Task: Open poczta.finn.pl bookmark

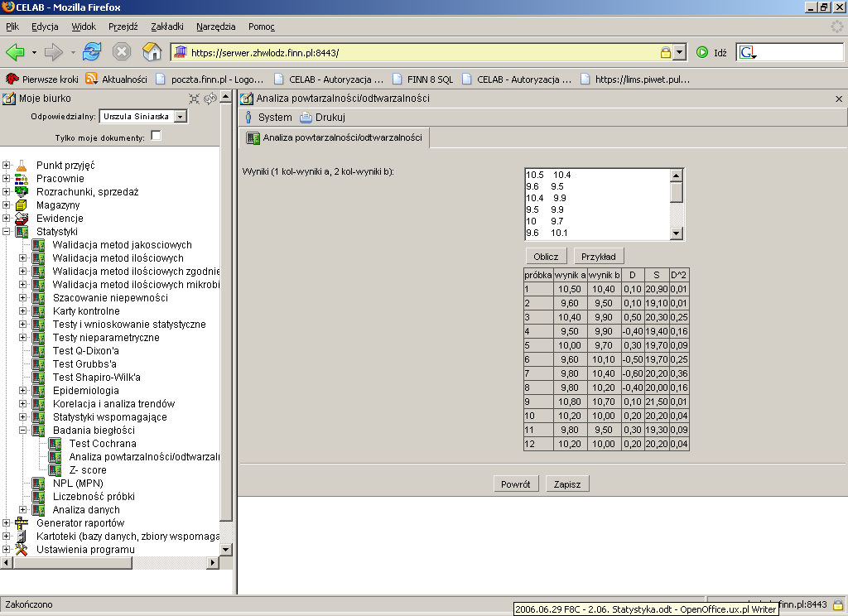Action: (x=210, y=79)
